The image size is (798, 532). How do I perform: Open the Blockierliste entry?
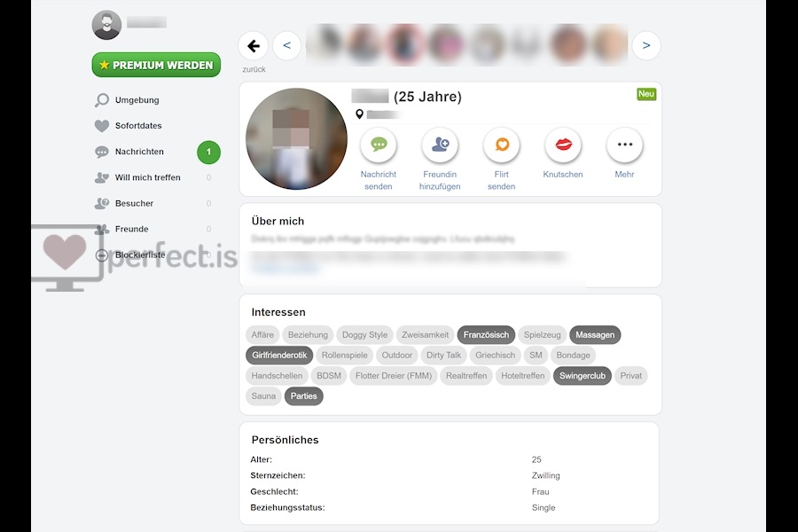(140, 255)
